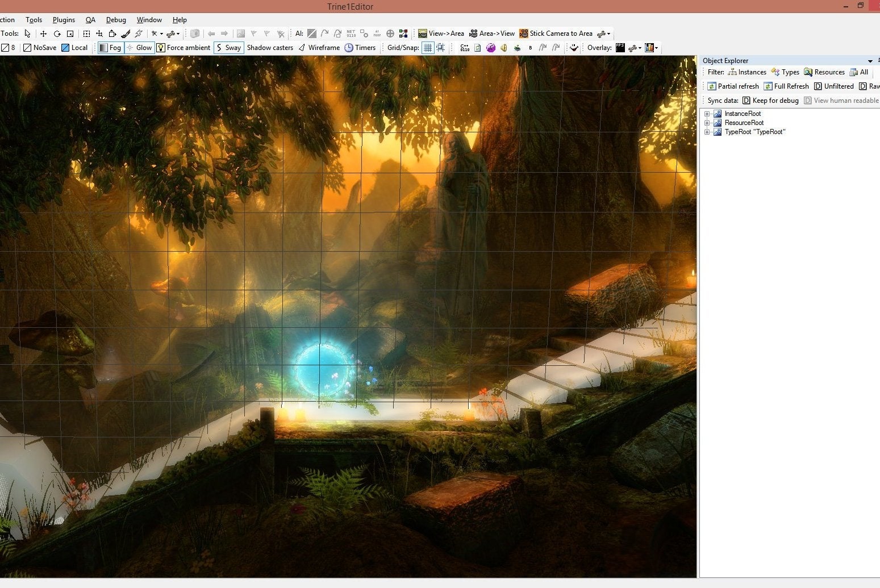The image size is (880, 588).
Task: Activate the paint brush tool
Action: pos(126,34)
